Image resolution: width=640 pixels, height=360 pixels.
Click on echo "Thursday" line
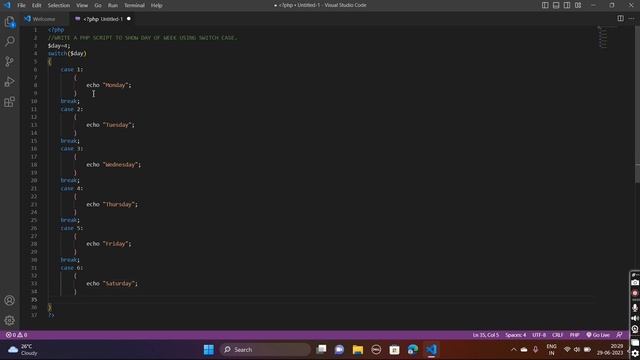click(x=112, y=204)
